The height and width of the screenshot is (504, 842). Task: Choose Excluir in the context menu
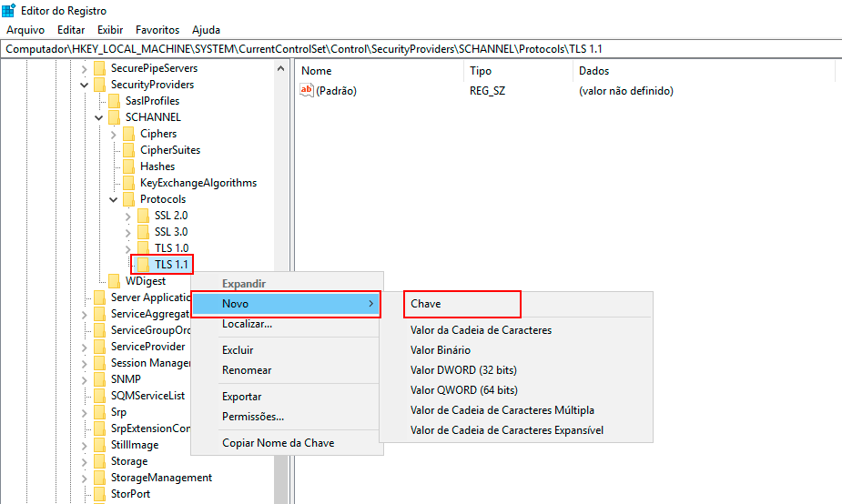(x=238, y=350)
